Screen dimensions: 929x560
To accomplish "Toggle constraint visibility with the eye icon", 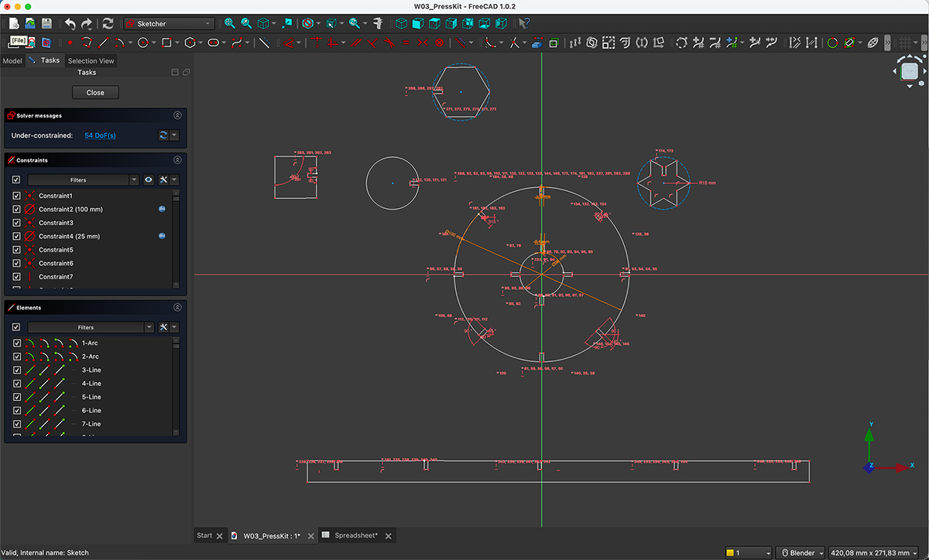I will [147, 179].
